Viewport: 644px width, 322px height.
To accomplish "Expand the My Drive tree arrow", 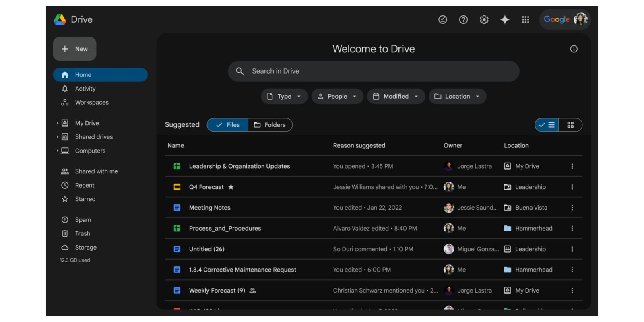I will [x=58, y=123].
